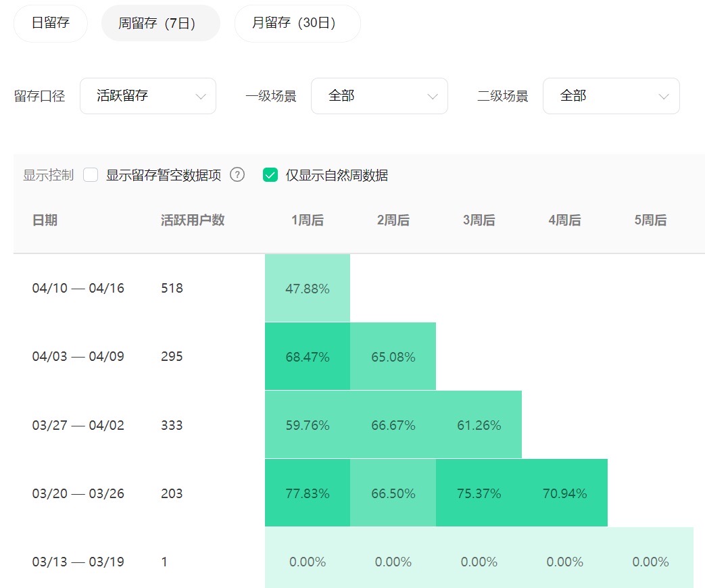
Task: Click the 68.47% retention cell
Action: coord(308,357)
